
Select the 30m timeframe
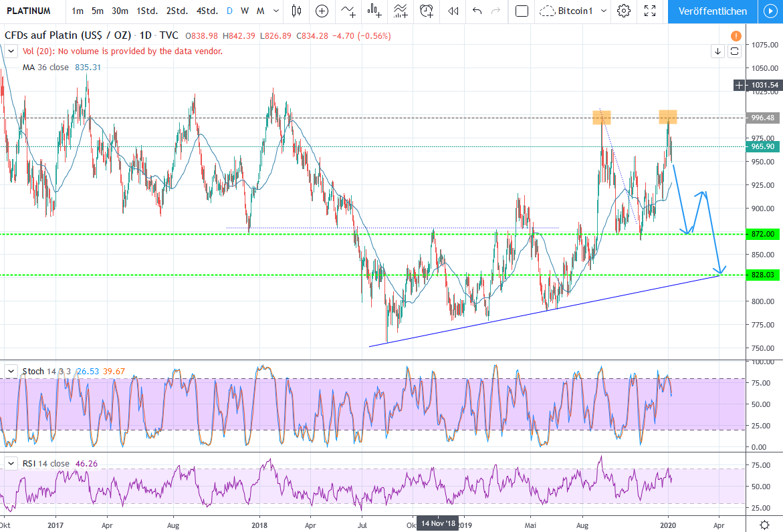120,11
